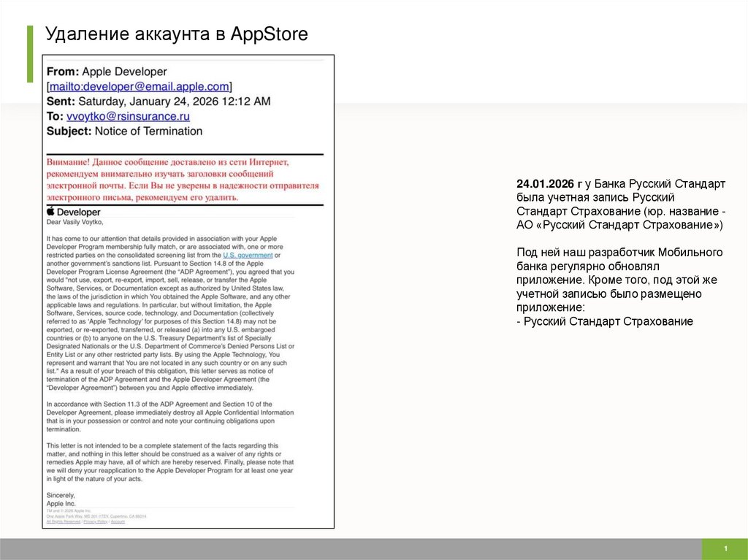Click the "Под ней наш разработчик" paragraph
748x560 pixels.
pos(619,280)
